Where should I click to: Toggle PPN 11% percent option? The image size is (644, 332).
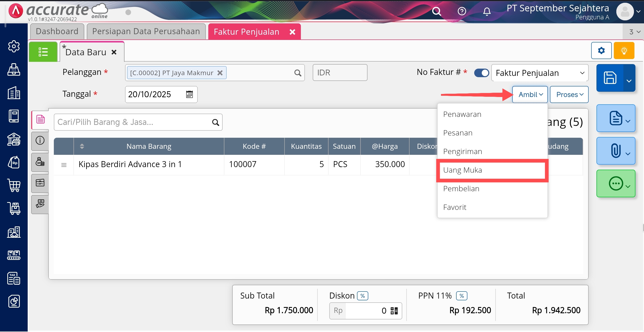[462, 296]
